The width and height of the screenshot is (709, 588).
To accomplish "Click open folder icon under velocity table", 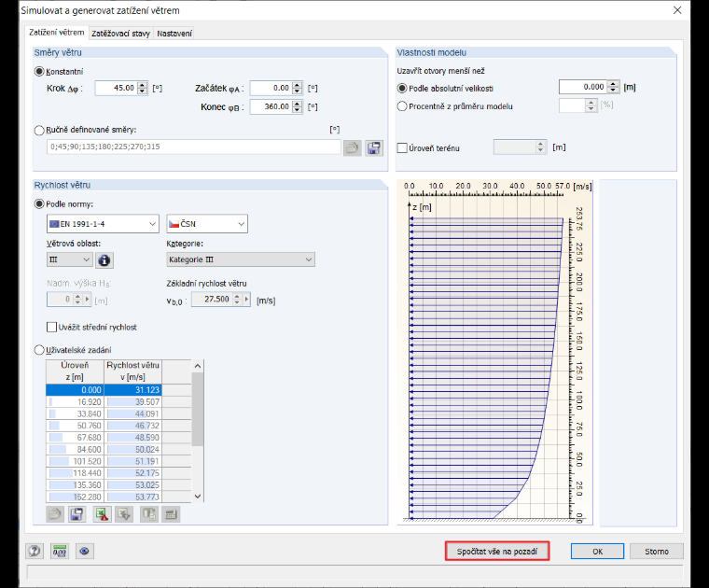I will [55, 514].
